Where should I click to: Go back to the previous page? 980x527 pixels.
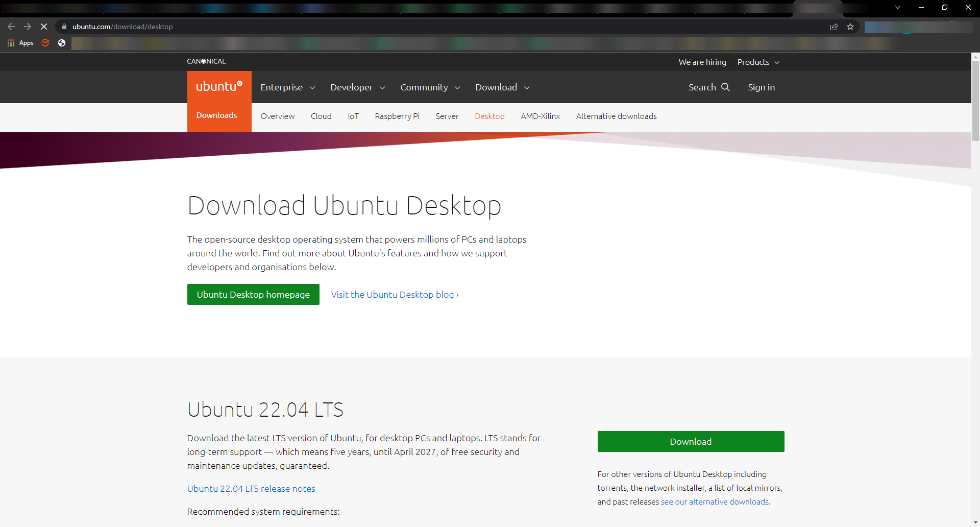[x=11, y=27]
